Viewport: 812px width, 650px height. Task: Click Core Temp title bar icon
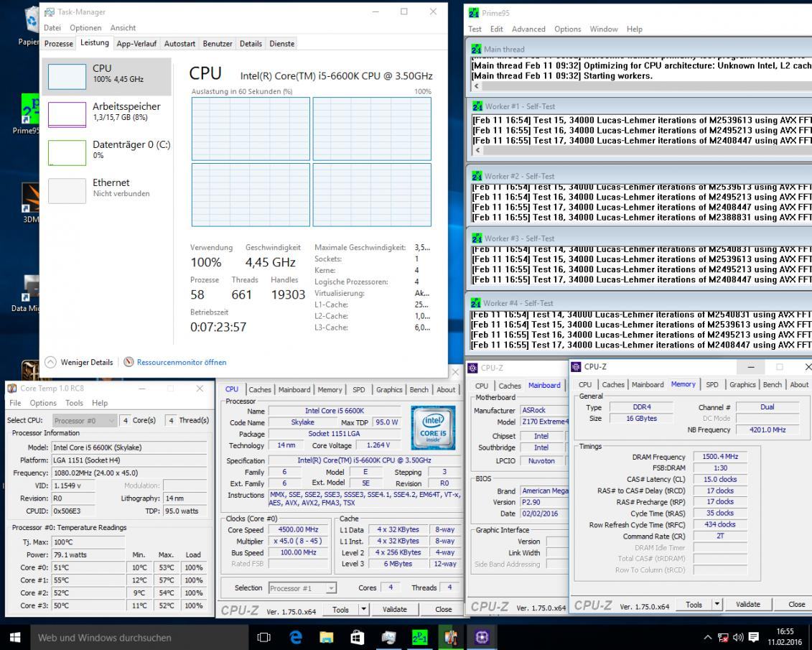point(11,389)
